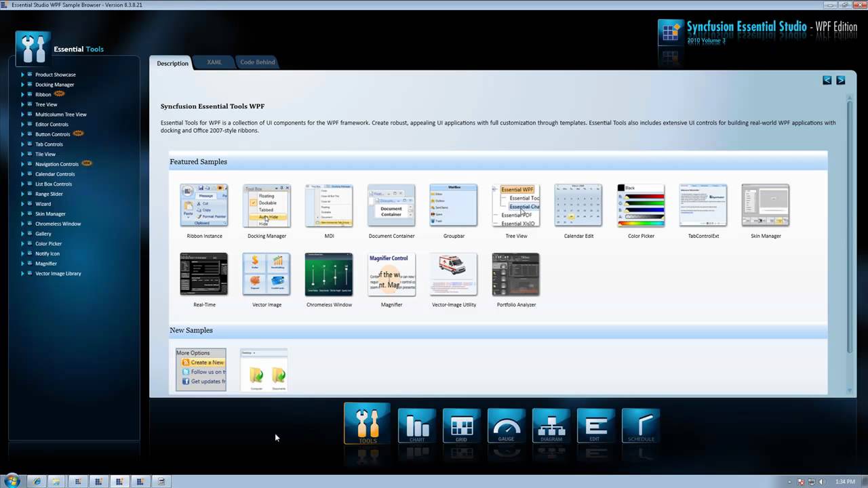Open the Edit section in bottom dock
The image size is (868, 488).
(596, 426)
